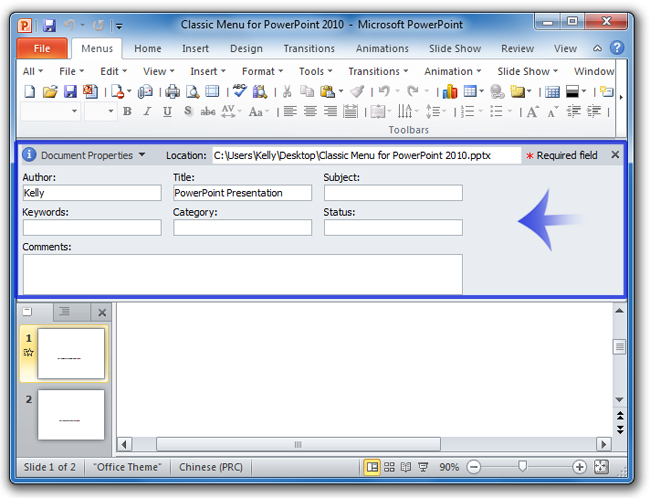Open the All menu dropdown
This screenshot has width=650, height=498.
coord(33,71)
